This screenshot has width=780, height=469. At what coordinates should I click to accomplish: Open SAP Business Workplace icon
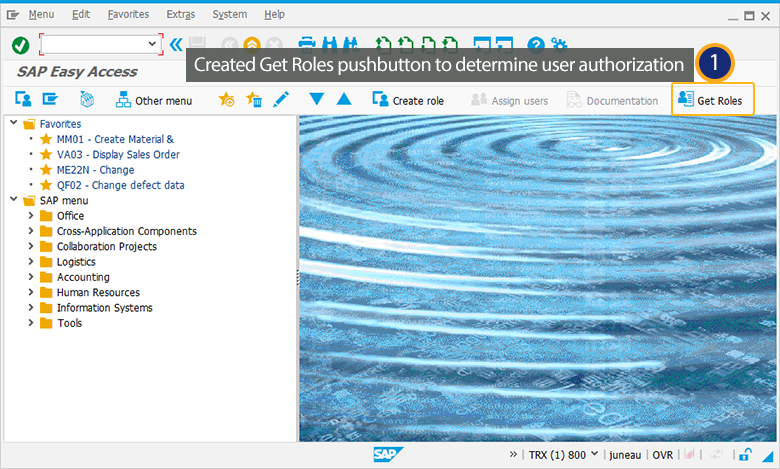coord(87,99)
